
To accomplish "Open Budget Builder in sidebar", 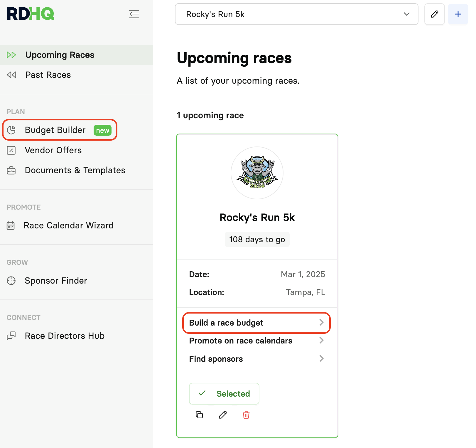I will (55, 130).
